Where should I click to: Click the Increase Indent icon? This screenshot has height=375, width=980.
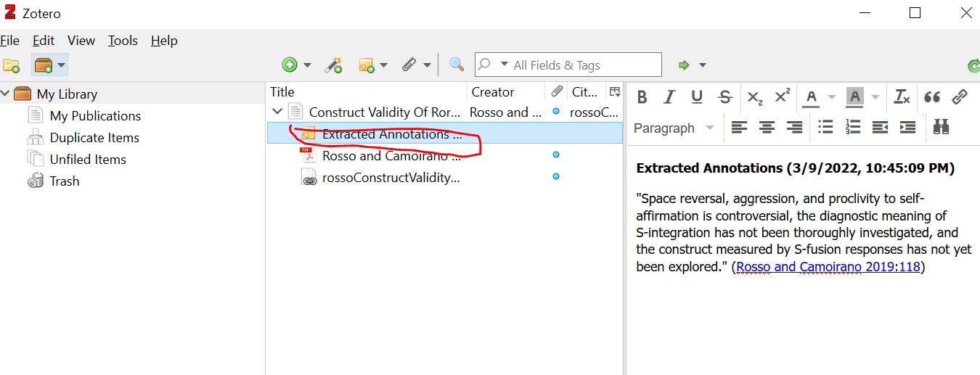(x=908, y=128)
